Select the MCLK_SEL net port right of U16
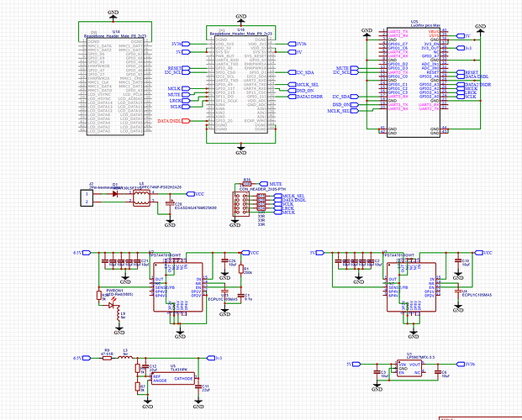This screenshot has height=420, width=522. (x=303, y=85)
